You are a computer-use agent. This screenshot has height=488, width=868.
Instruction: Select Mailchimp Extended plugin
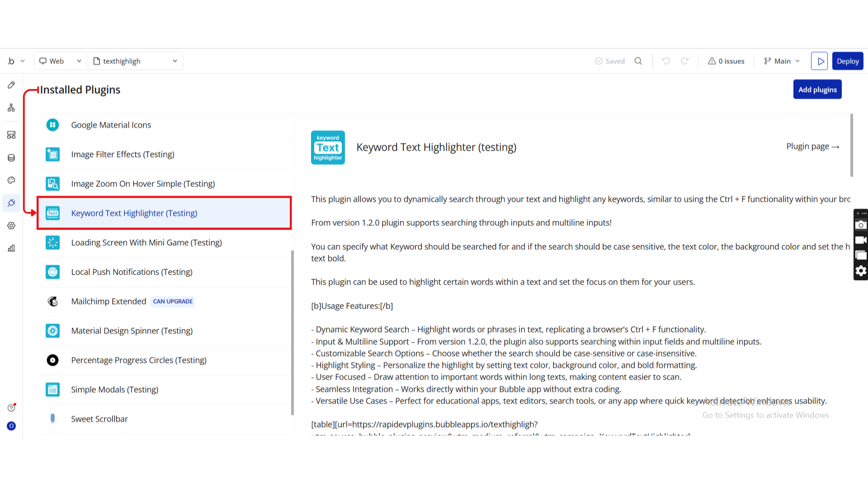pos(108,301)
